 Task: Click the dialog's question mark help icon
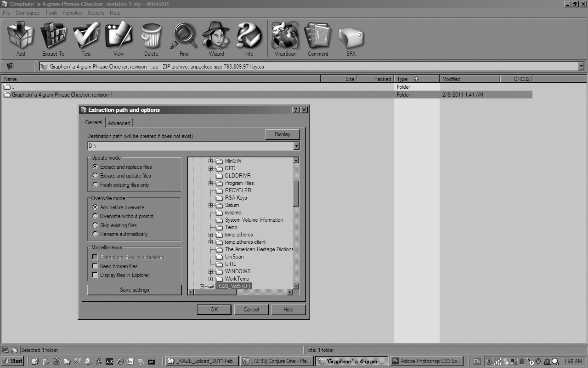click(x=296, y=110)
